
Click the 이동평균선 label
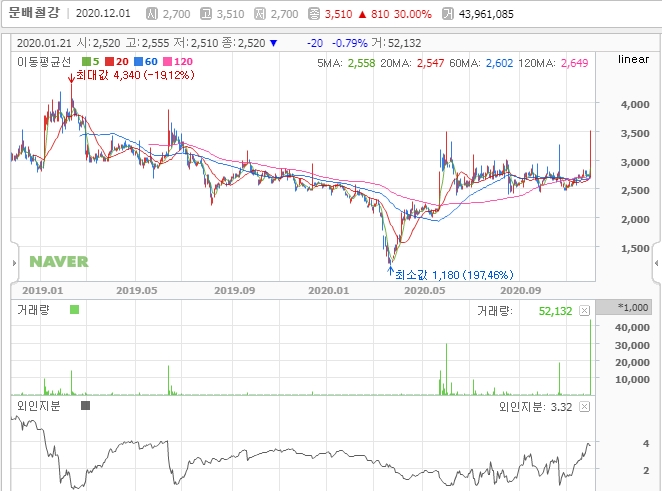pos(44,62)
